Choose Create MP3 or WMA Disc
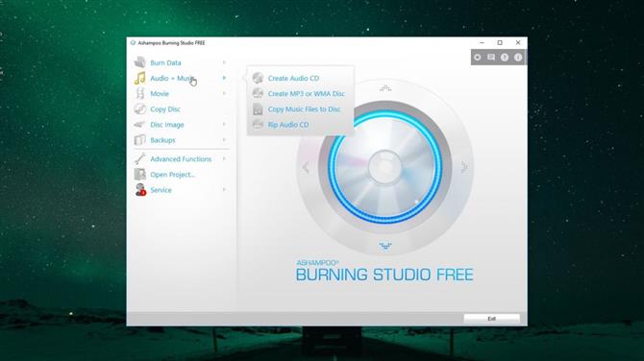 click(306, 93)
